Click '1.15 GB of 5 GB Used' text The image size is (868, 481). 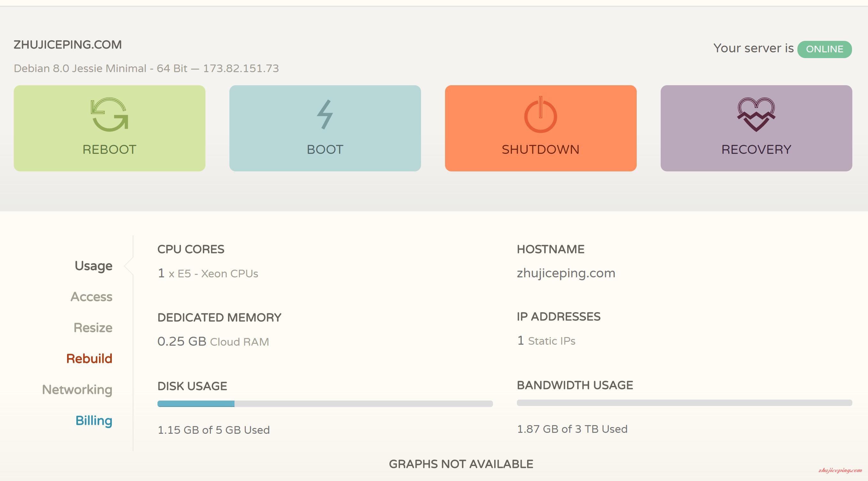(x=214, y=430)
